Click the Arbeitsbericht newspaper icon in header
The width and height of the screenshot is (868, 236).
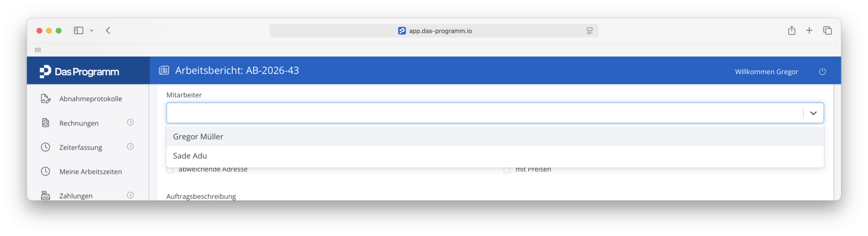coord(164,70)
